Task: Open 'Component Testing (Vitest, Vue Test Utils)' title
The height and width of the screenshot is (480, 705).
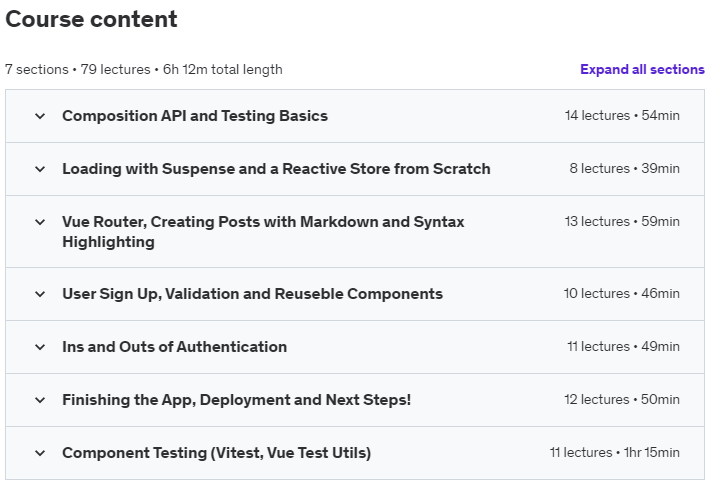Action: 216,453
